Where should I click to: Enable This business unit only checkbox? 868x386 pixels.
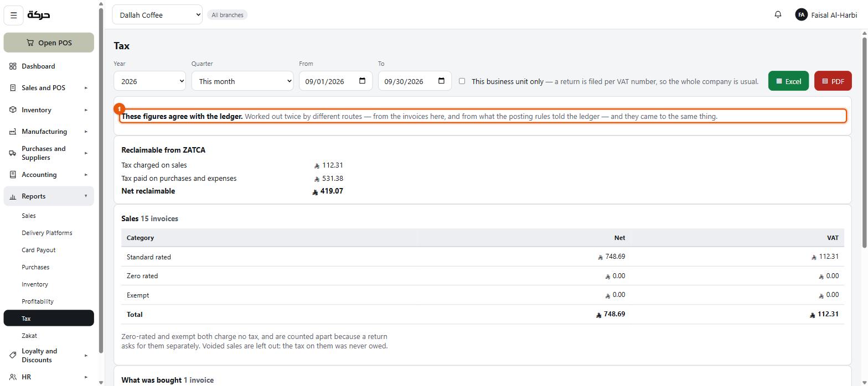point(462,81)
